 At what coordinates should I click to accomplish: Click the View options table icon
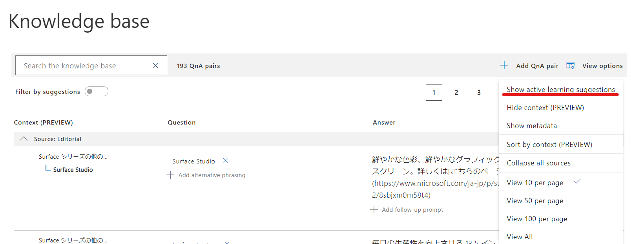click(x=571, y=66)
